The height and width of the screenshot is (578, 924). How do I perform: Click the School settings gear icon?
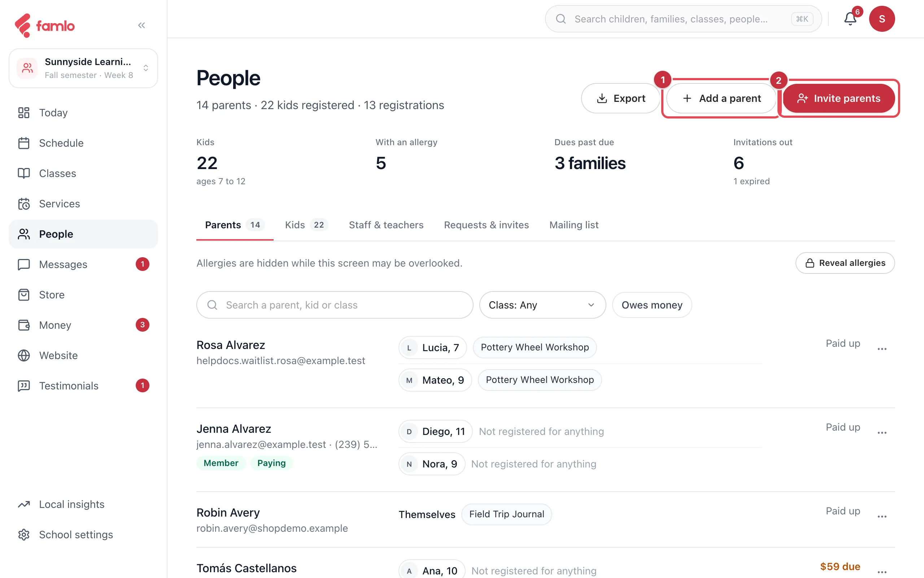[24, 534]
